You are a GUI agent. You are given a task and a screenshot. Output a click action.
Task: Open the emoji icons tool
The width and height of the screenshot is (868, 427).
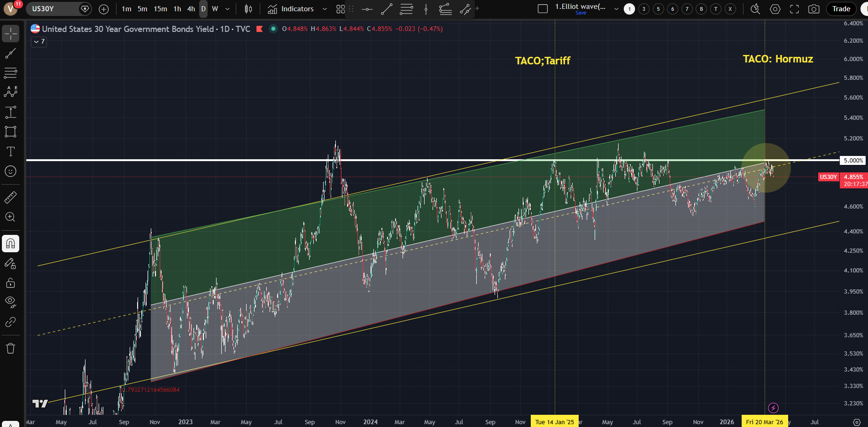10,171
